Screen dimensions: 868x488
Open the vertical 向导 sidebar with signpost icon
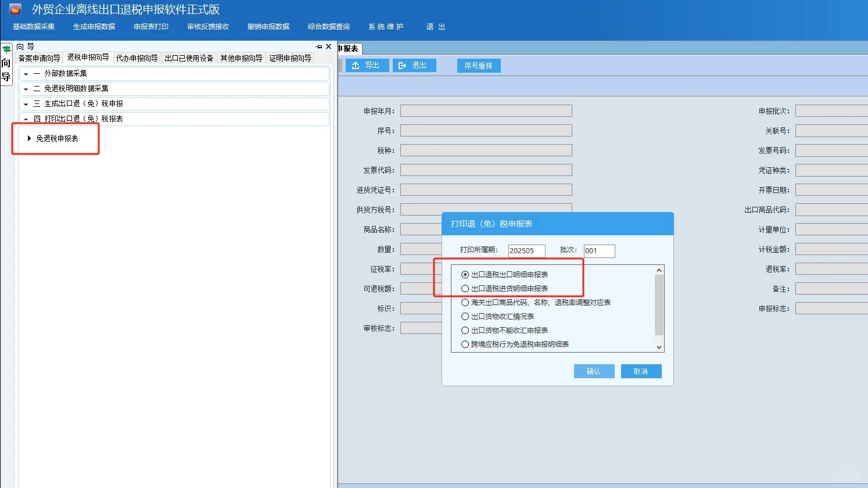[6, 64]
